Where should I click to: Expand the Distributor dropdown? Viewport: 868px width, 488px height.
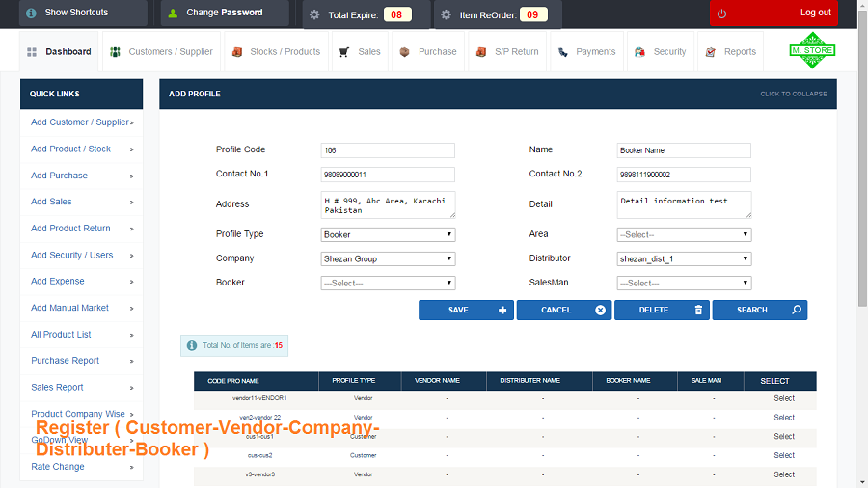(x=684, y=258)
